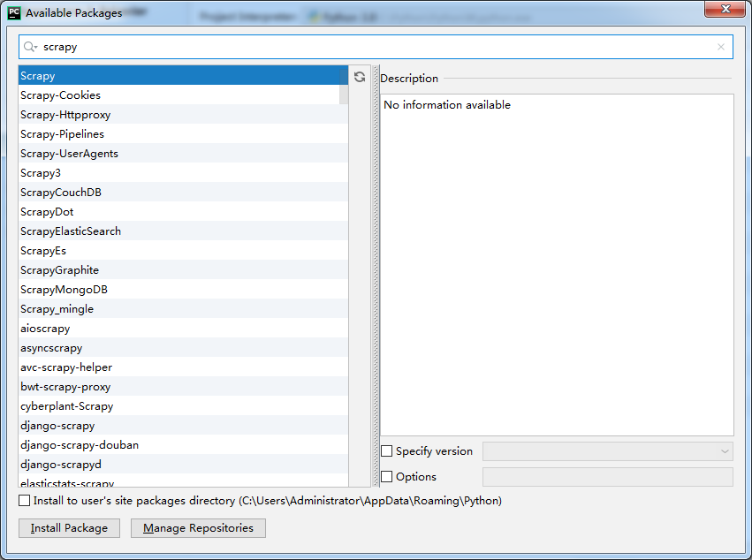This screenshot has height=560, width=752.
Task: Enable the Specify version checkbox
Action: coord(386,451)
